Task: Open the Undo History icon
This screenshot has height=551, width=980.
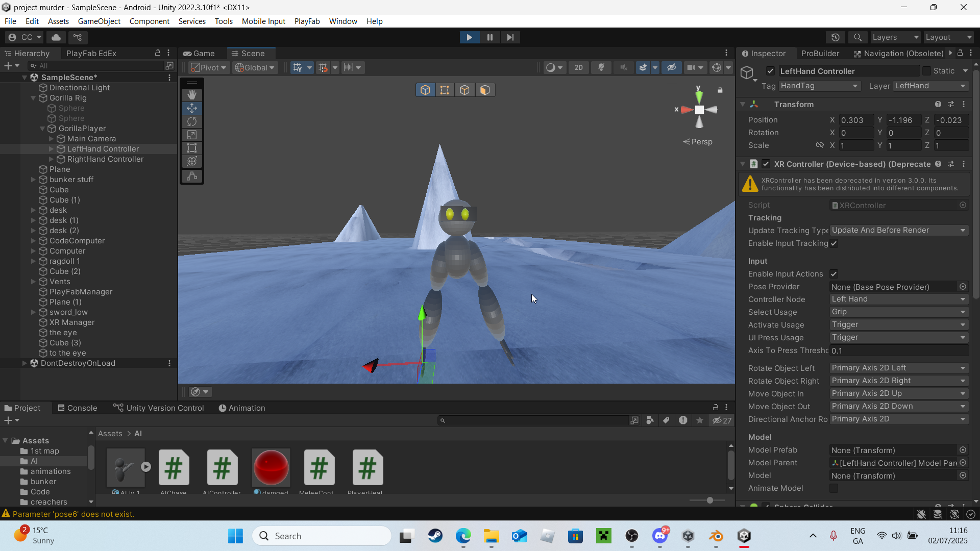Action: click(x=835, y=37)
